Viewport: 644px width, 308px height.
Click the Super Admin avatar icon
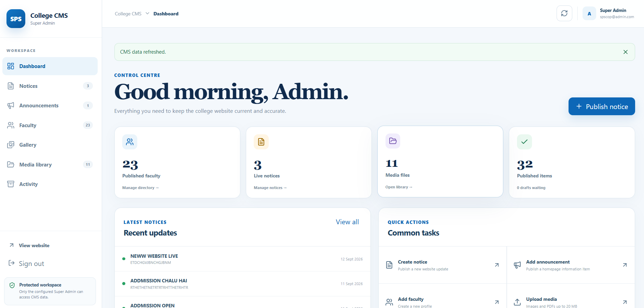(589, 14)
